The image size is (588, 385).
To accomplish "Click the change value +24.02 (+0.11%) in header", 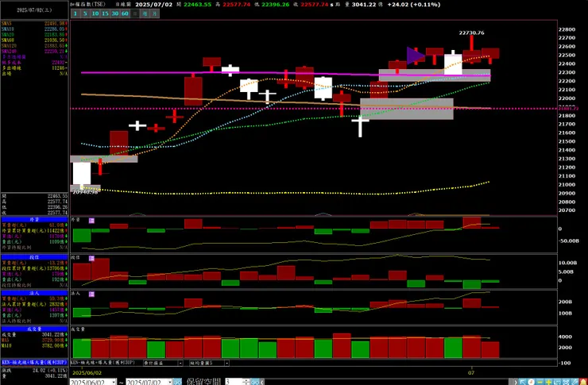I will click(414, 5).
